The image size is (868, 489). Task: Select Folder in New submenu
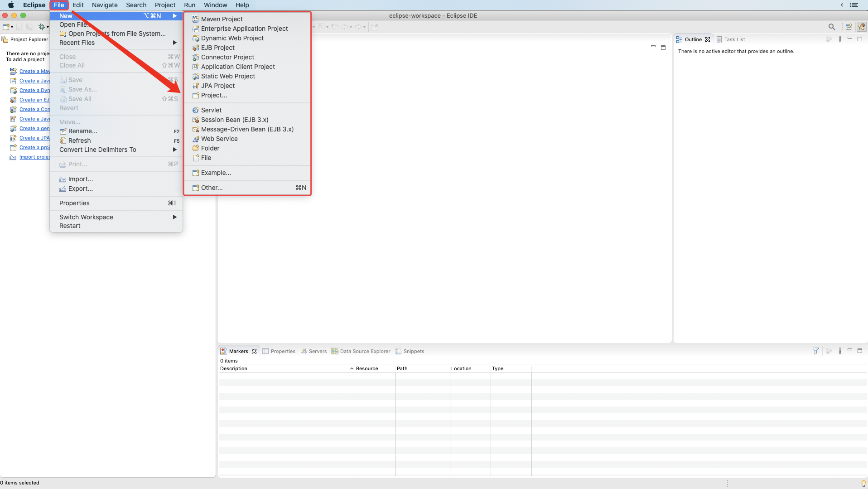pyautogui.click(x=247, y=148)
